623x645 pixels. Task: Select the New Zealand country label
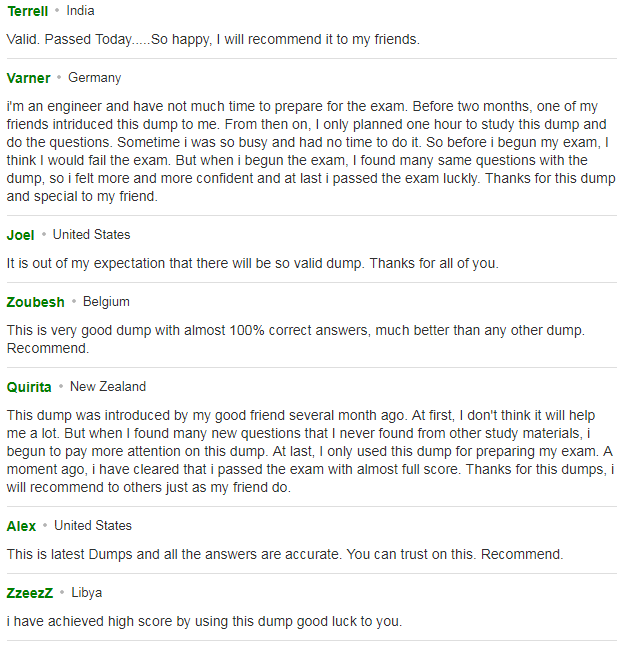click(108, 387)
